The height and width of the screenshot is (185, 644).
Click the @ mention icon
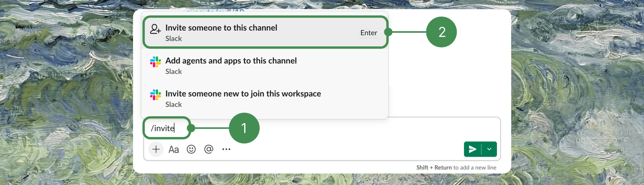208,149
